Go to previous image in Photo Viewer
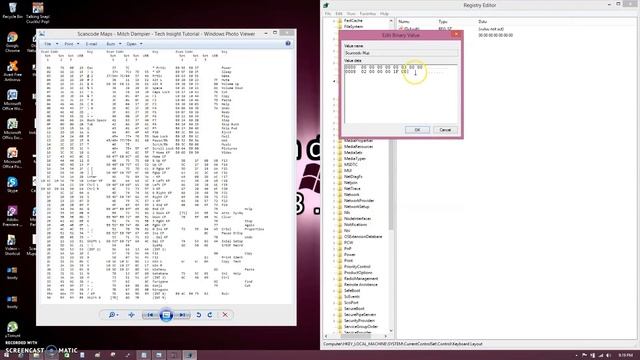The height and width of the screenshot is (360, 640). tap(150, 315)
